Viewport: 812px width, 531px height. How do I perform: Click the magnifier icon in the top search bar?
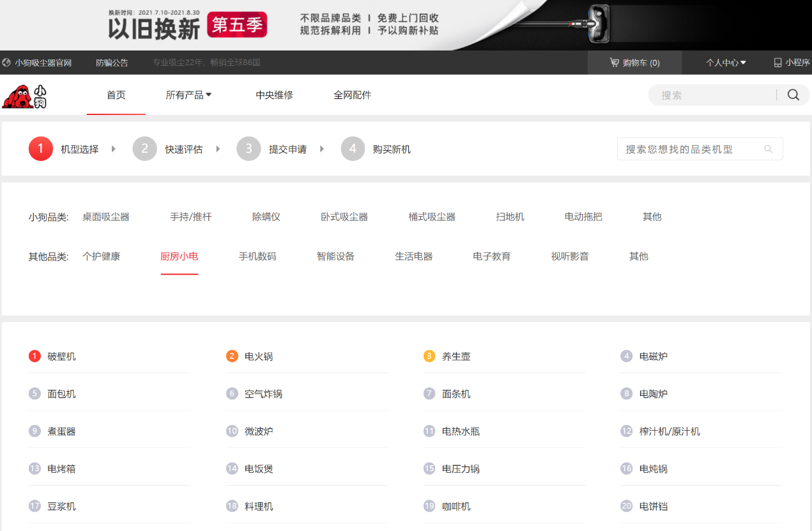tap(793, 95)
